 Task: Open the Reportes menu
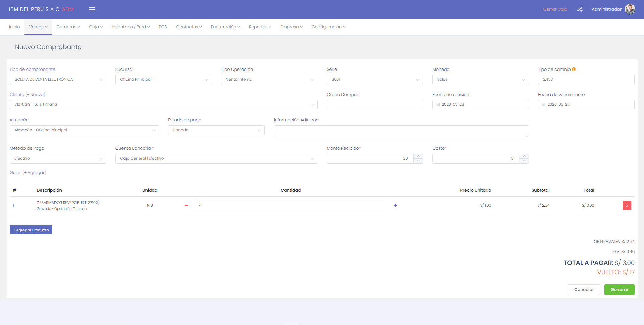tap(260, 27)
